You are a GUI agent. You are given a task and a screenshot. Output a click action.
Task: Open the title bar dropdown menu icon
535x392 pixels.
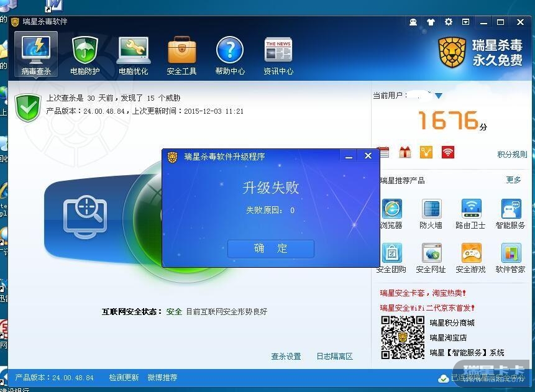pyautogui.click(x=466, y=22)
